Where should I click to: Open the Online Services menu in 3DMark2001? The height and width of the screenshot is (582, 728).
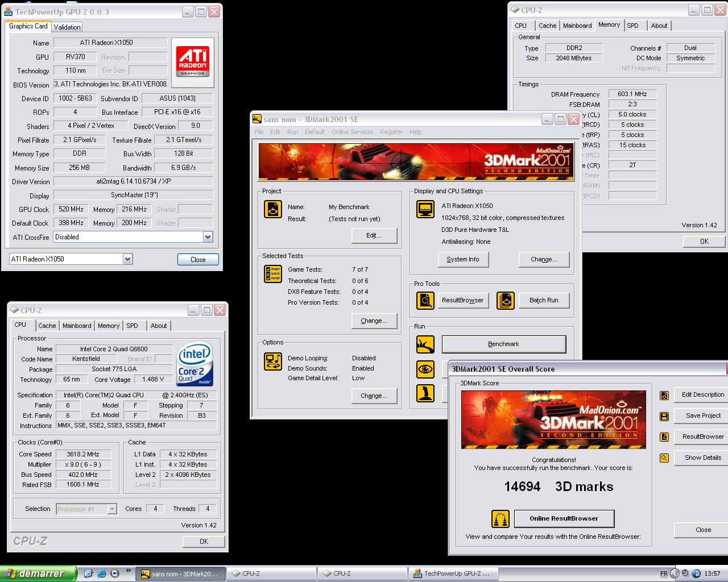pos(353,132)
